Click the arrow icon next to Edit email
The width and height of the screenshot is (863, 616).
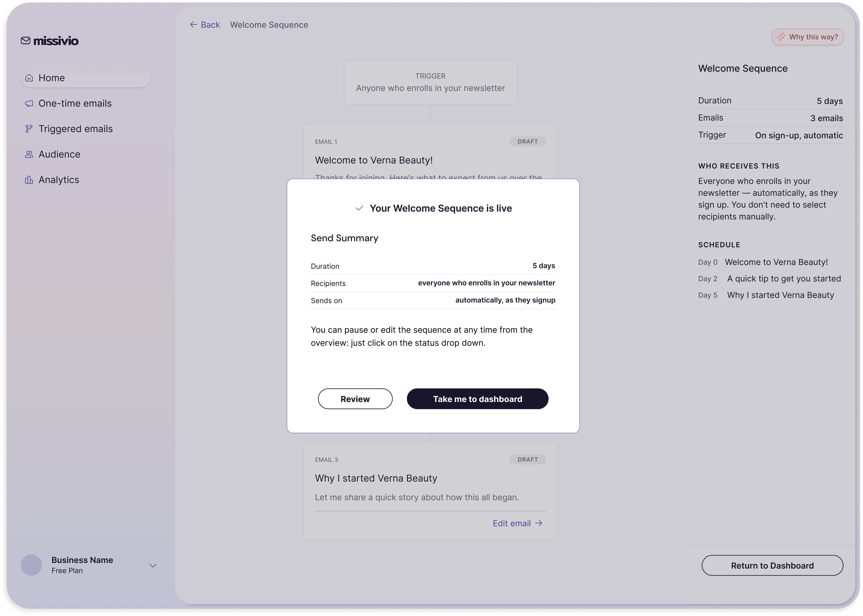click(538, 523)
